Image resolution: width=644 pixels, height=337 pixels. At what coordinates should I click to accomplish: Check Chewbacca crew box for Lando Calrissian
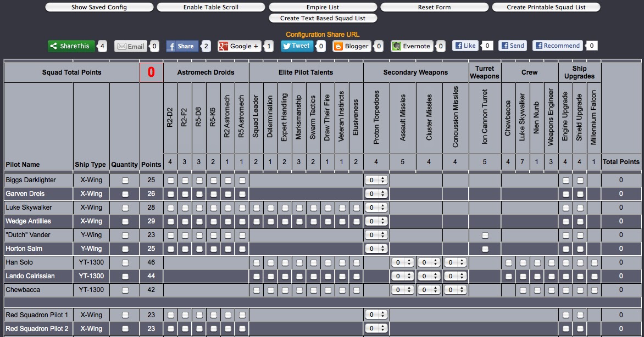(x=509, y=277)
